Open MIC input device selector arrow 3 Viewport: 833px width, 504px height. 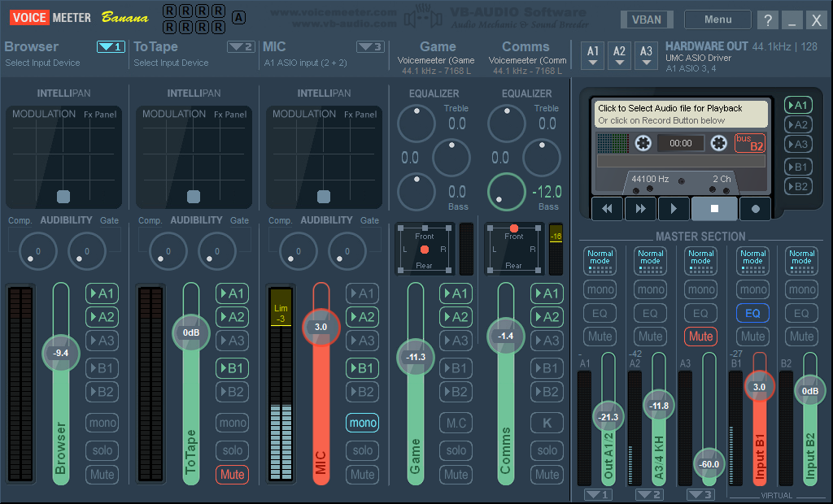[370, 46]
